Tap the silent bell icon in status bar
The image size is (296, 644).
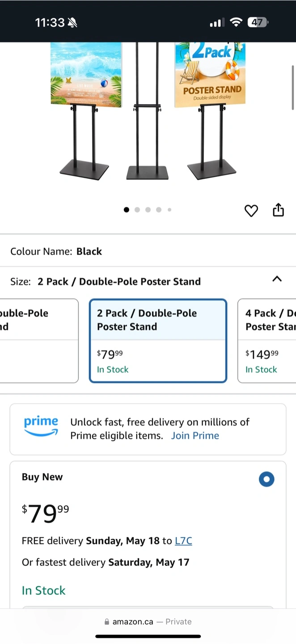point(72,22)
